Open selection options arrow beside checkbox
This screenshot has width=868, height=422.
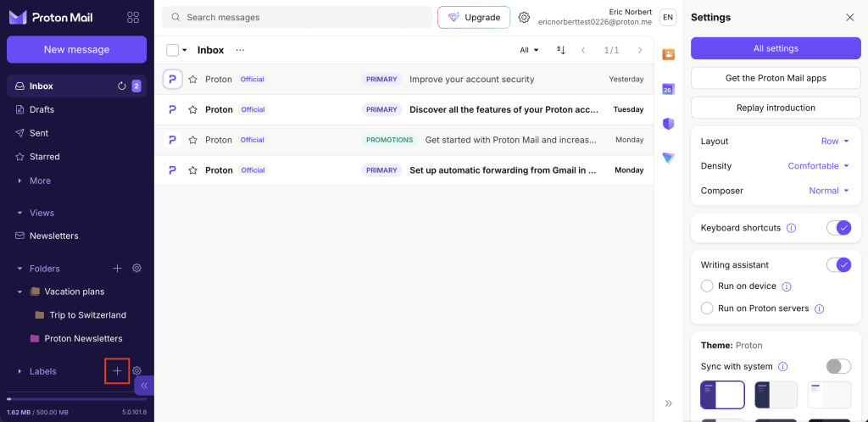point(184,50)
